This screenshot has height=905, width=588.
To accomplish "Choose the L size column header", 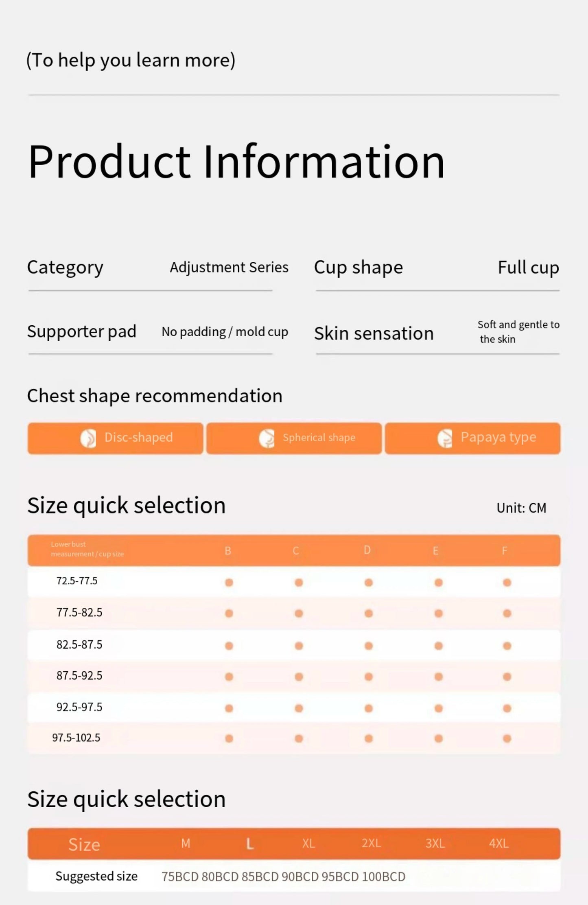I will coord(250,844).
